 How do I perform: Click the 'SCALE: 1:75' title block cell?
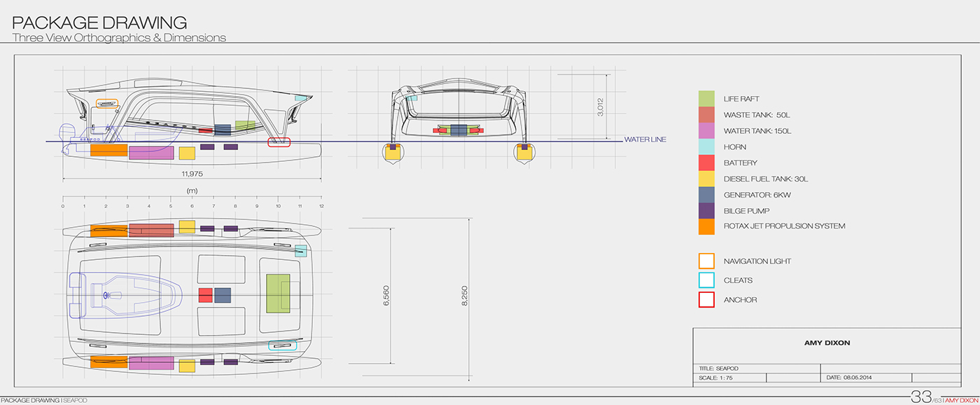[729, 378]
